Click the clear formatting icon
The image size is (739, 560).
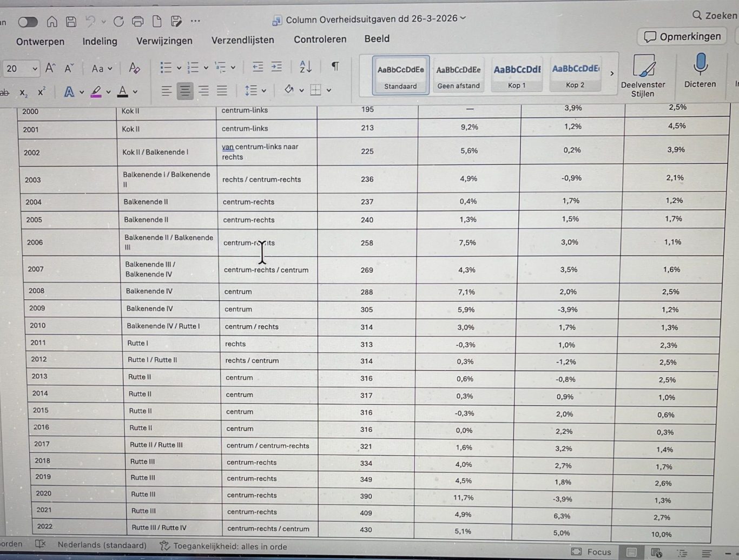pyautogui.click(x=134, y=68)
